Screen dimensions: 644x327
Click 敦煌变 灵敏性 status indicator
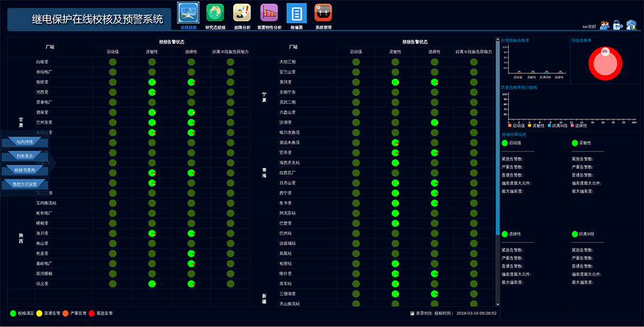click(152, 82)
